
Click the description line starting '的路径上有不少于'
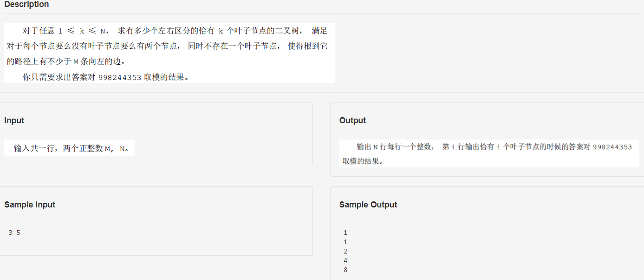pos(66,61)
